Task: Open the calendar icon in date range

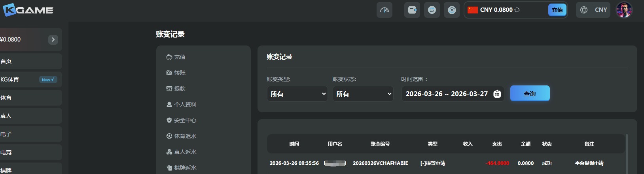Action: 497,94
